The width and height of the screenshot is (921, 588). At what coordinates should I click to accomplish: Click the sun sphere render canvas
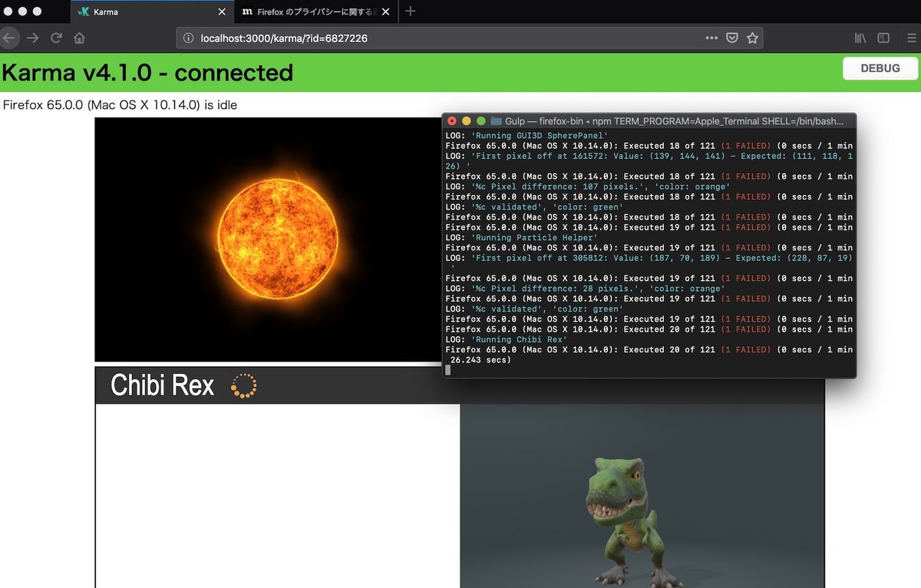tap(268, 239)
